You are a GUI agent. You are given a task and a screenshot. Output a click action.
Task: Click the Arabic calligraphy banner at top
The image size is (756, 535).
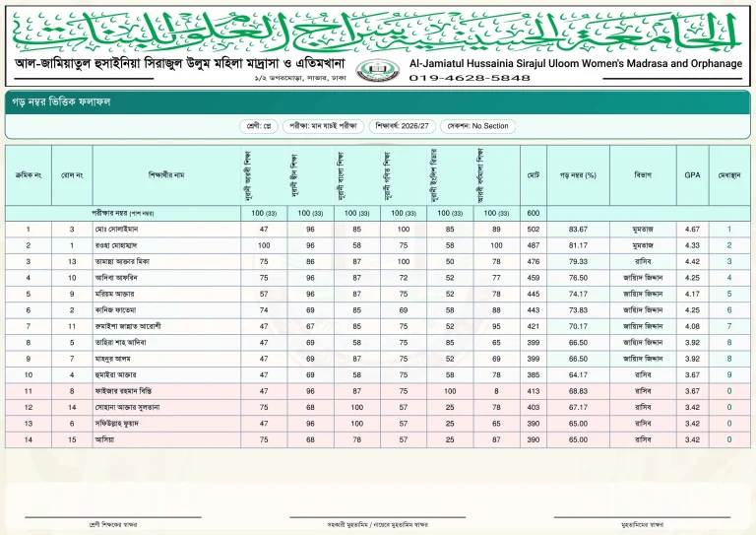click(x=377, y=32)
